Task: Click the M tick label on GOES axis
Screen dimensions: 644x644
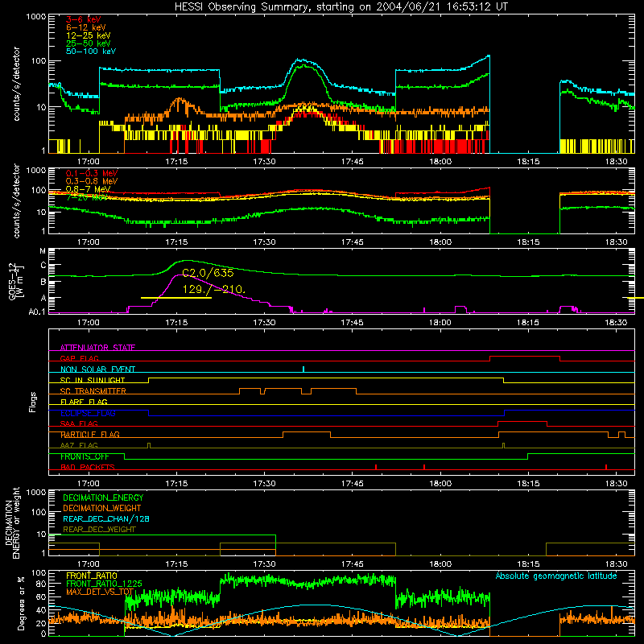Action: 43,251
